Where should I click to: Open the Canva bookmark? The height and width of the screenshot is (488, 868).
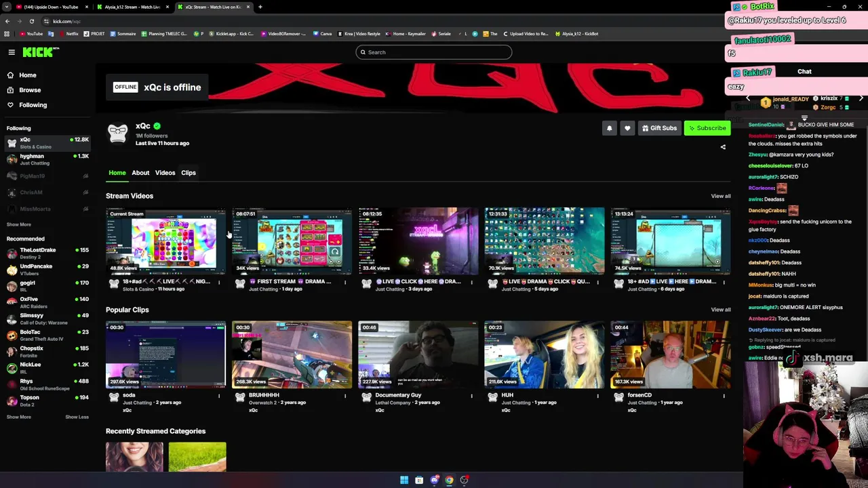click(x=323, y=34)
